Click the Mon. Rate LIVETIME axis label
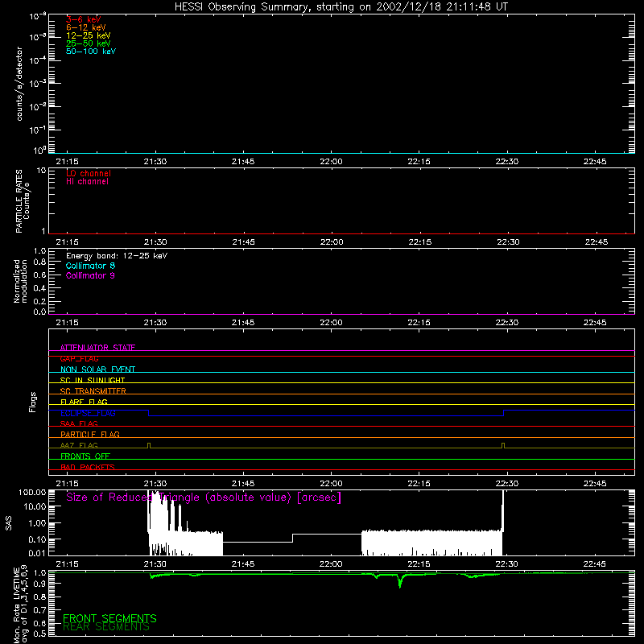The width and height of the screenshot is (644, 644). [x=20, y=605]
